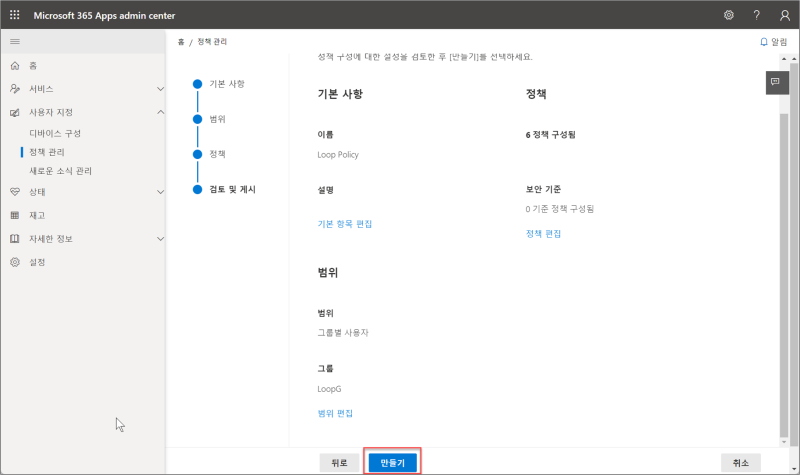Screen dimensions: 800x475
Task: Click the inner scrollbar up arrow
Action: (784, 59)
